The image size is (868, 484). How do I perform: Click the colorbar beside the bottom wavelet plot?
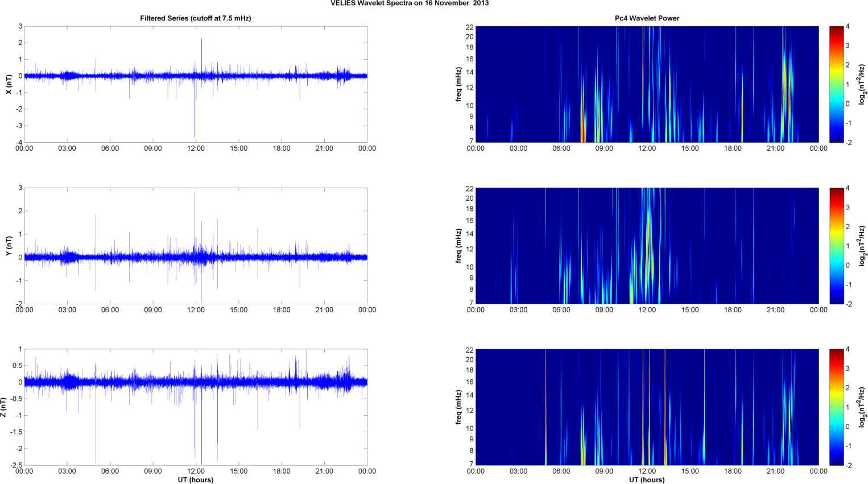pos(836,407)
